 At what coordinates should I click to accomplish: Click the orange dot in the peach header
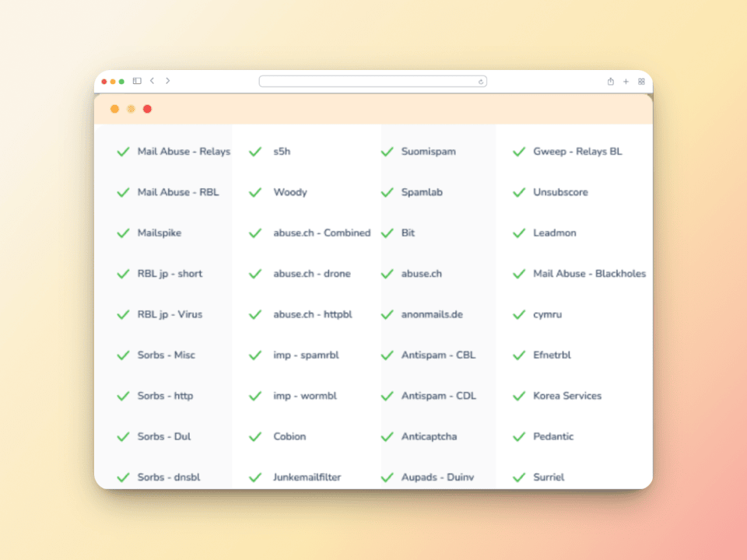[x=115, y=109]
